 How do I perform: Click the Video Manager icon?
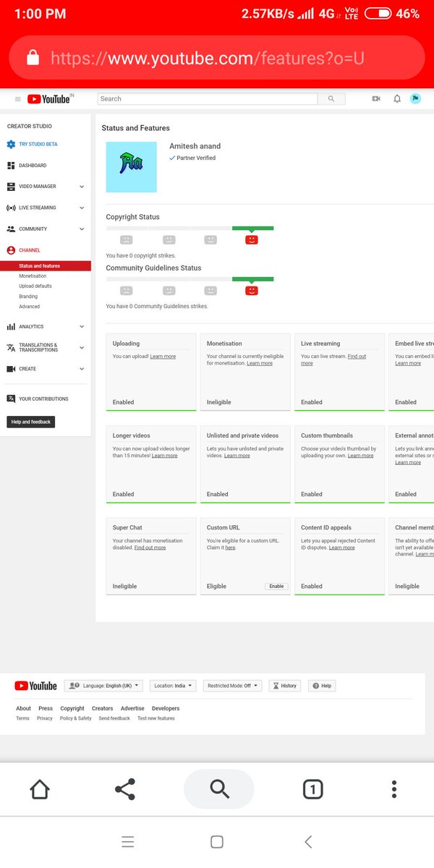tap(11, 187)
